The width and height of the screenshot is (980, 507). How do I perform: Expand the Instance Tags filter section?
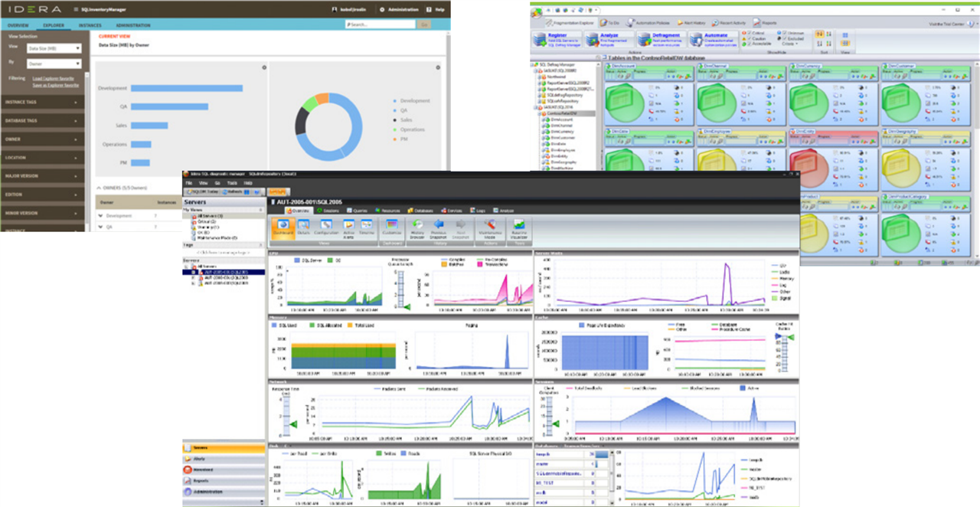point(43,102)
